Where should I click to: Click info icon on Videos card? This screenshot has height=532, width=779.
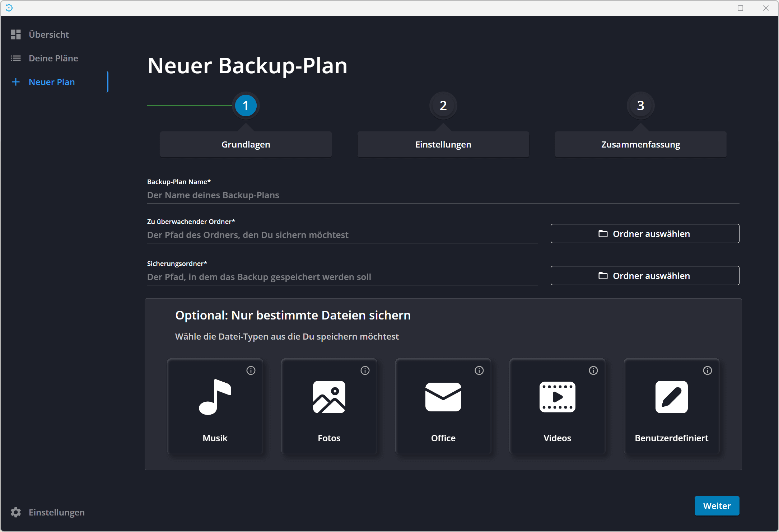(593, 370)
